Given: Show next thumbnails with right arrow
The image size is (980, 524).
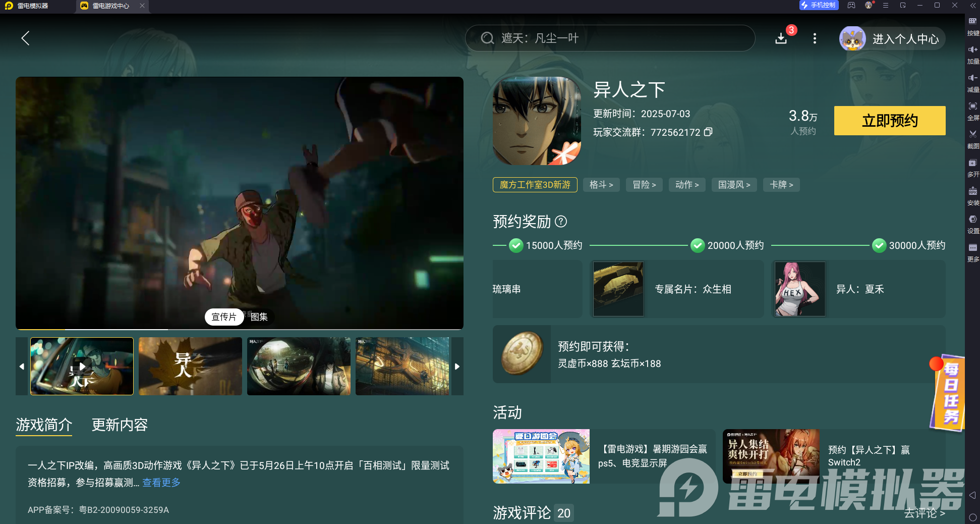Looking at the screenshot, I should pos(457,366).
